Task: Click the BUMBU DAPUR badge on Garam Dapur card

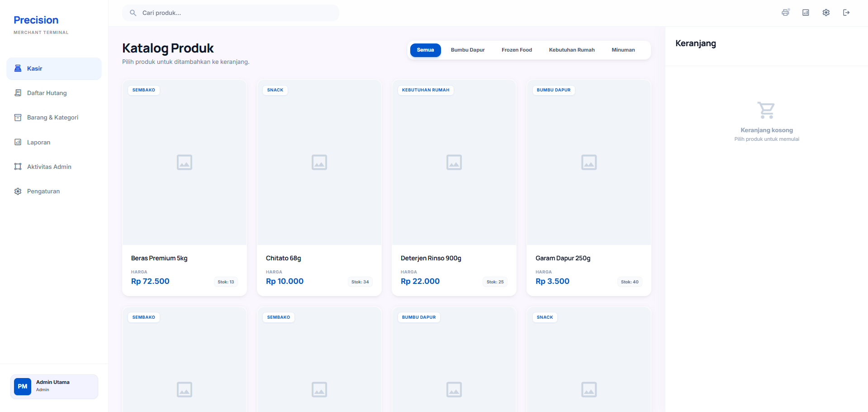Action: (x=554, y=90)
